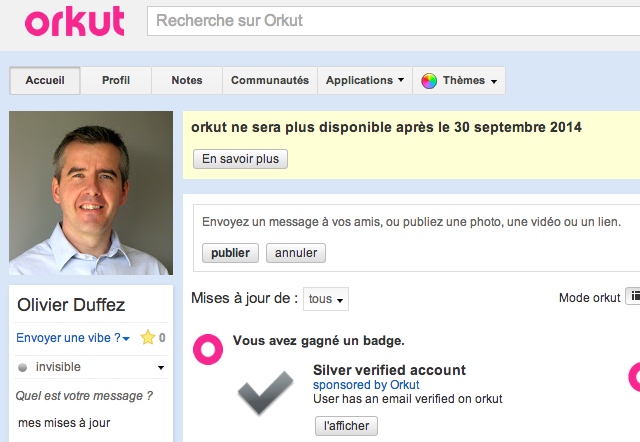Go to the Notes tab
This screenshot has width=640, height=442.
coord(187,81)
